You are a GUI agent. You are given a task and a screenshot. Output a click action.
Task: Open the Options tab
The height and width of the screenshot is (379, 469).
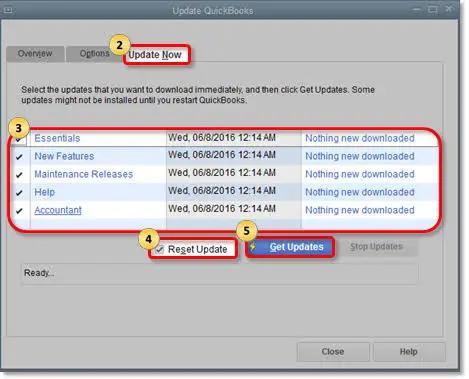point(94,54)
